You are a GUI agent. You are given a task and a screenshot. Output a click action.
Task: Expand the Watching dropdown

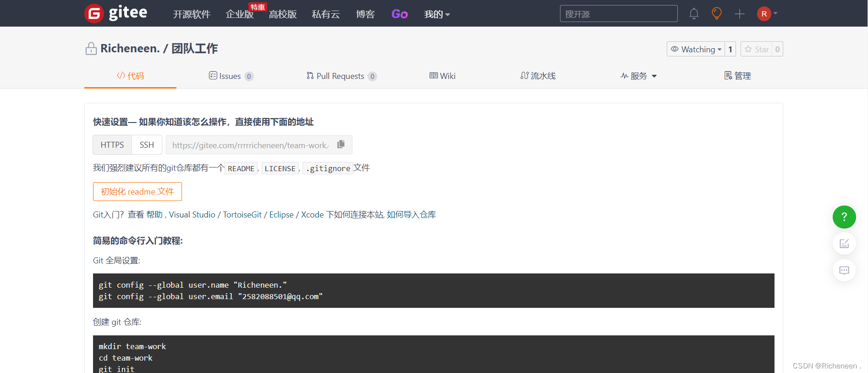click(696, 49)
